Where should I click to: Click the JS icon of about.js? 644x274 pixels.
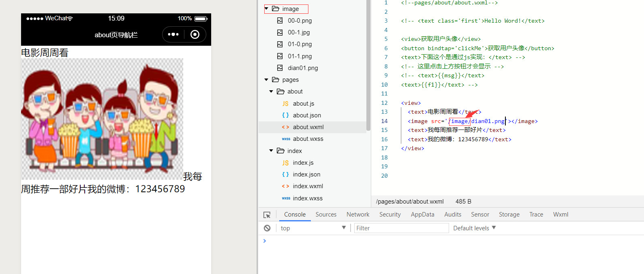285,104
